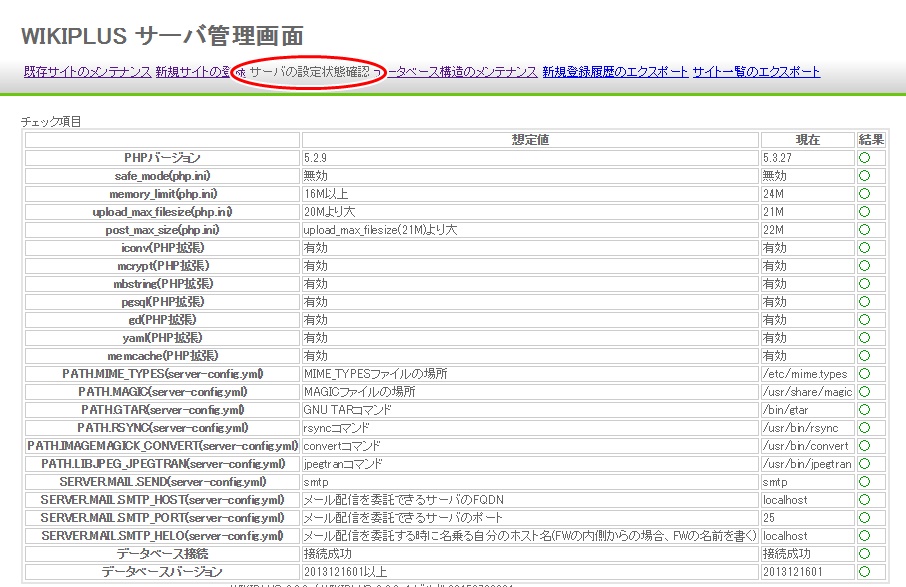Click the expected value 2013121601以上
The image size is (906, 587).
pos(346,572)
